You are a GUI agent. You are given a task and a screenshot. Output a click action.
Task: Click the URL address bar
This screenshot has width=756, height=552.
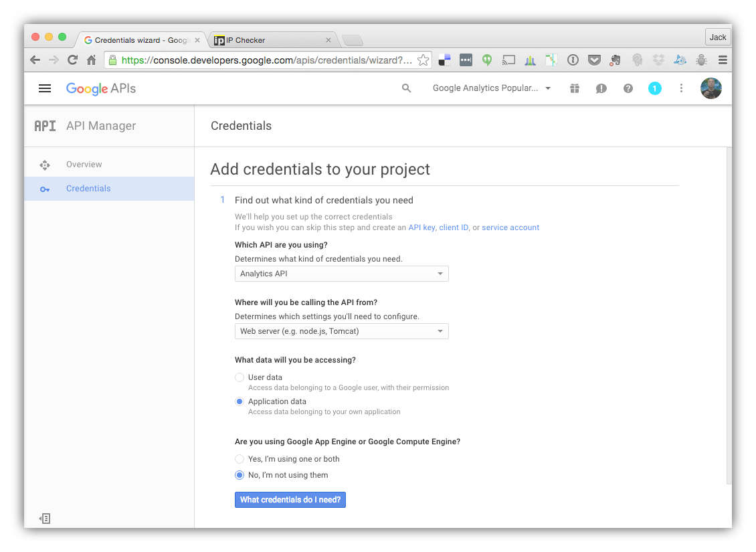coord(266,60)
